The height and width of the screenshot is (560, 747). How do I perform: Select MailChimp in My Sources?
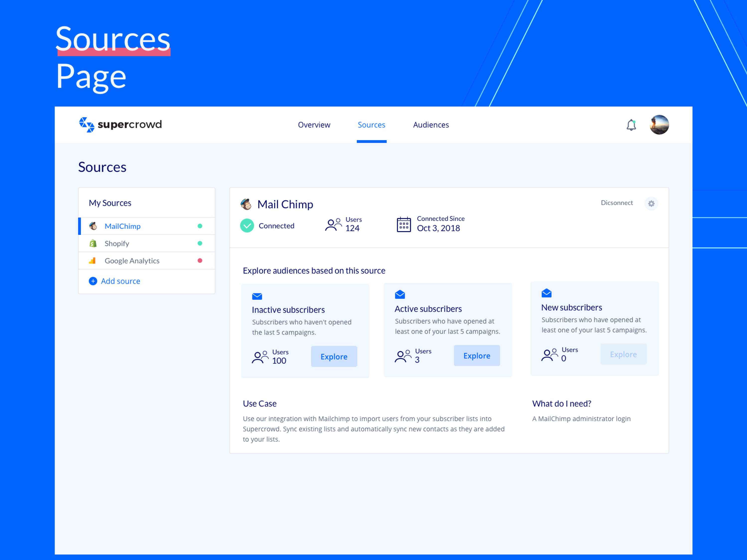coord(147,226)
